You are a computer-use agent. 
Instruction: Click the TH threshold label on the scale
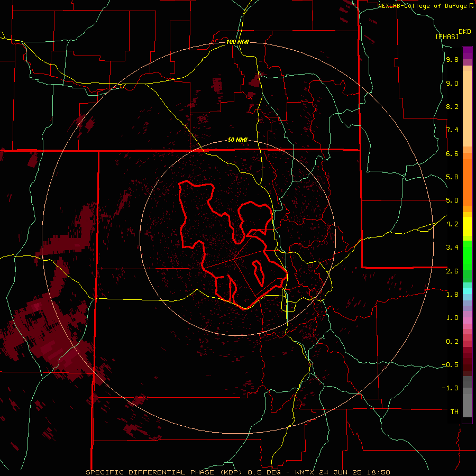[454, 412]
